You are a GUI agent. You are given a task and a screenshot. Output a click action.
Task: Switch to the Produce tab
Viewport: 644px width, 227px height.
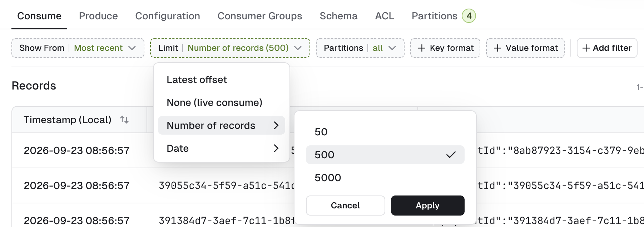pyautogui.click(x=98, y=16)
